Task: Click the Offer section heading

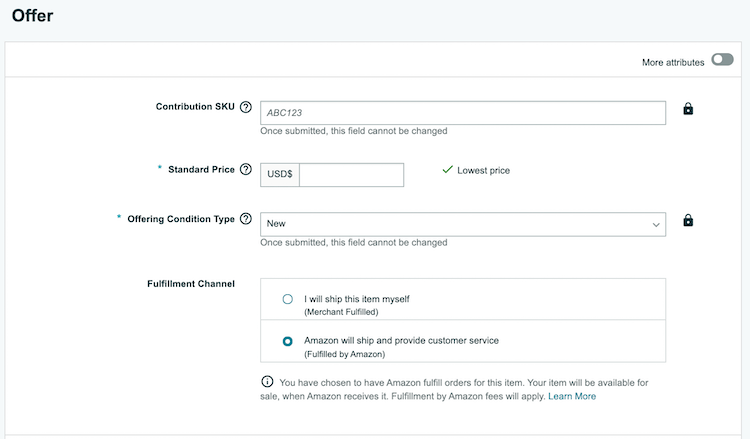Action: (x=33, y=16)
